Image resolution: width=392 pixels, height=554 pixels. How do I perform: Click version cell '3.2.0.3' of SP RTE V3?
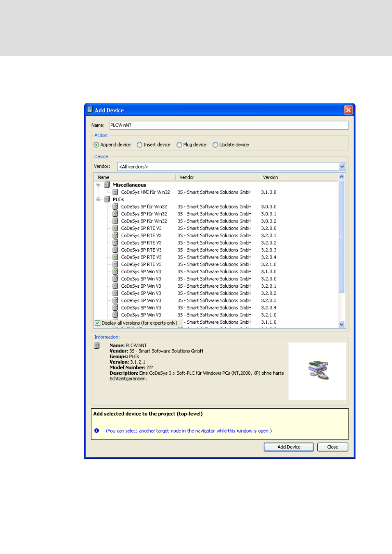click(x=269, y=250)
